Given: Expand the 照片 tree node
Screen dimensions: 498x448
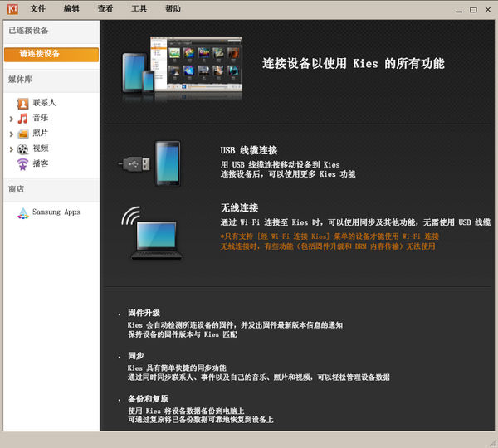Looking at the screenshot, I should tap(12, 134).
